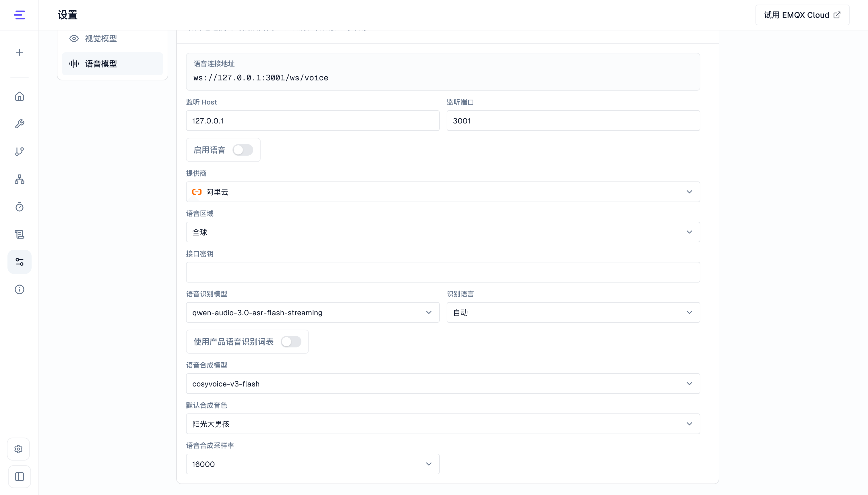Open the info circle icon
The height and width of the screenshot is (495, 868).
point(19,289)
